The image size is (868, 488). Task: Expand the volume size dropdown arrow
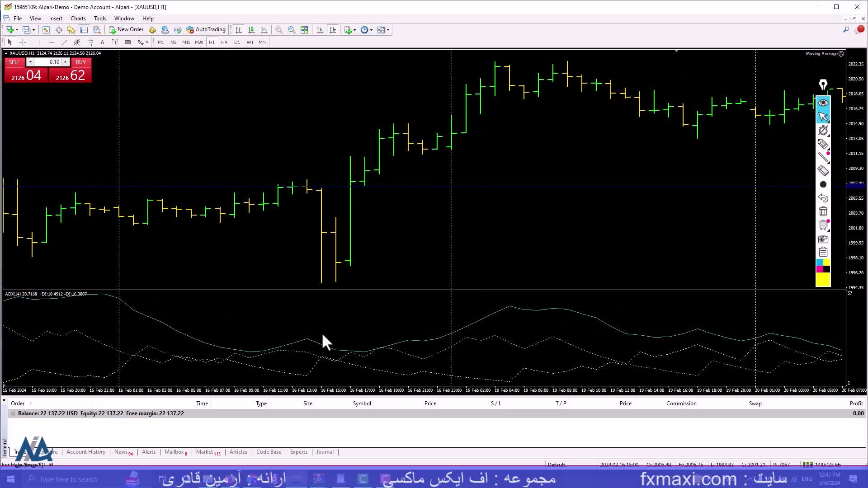tap(30, 62)
